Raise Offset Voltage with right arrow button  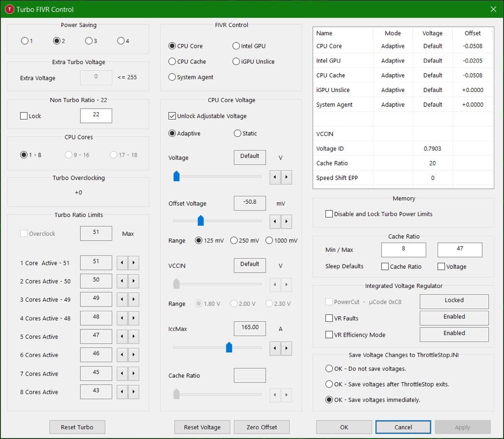286,221
